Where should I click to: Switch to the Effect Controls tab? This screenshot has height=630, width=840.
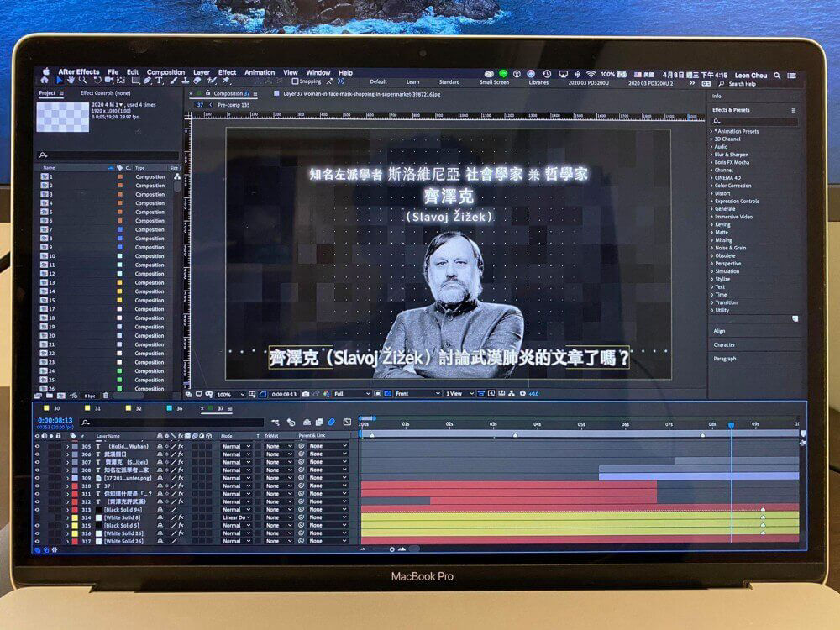(106, 93)
